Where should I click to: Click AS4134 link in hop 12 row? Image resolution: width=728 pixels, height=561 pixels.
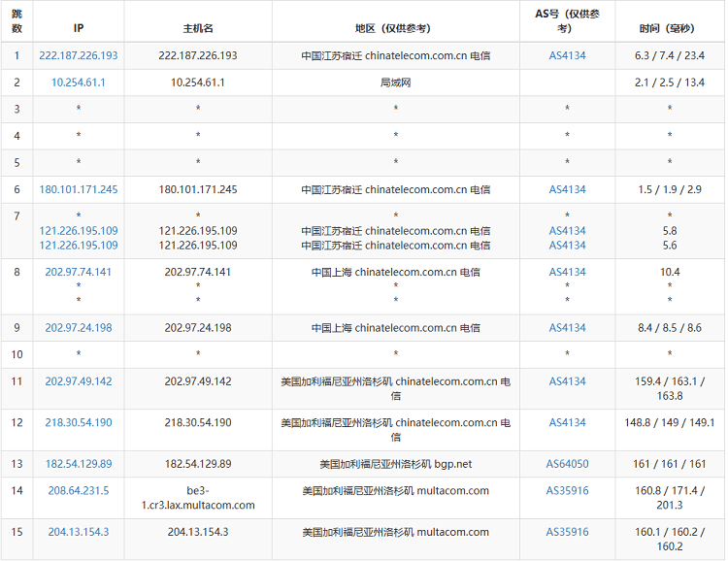tap(568, 422)
